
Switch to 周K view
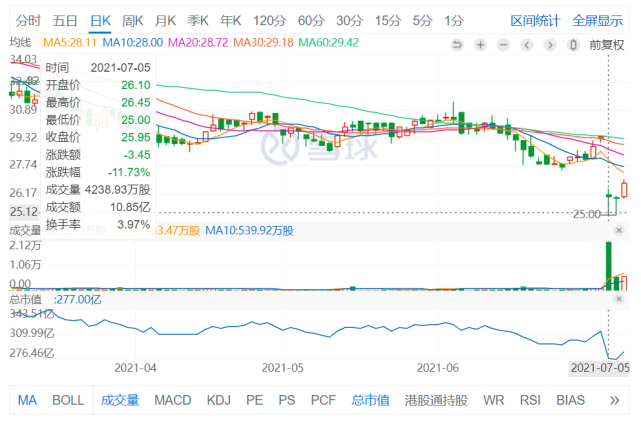132,20
